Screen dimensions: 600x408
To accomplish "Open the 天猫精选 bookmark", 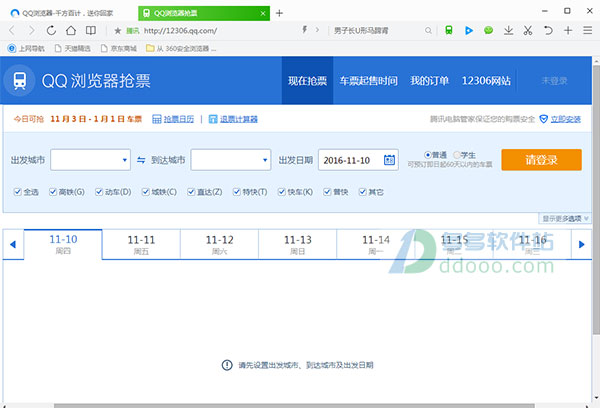I will click(73, 48).
